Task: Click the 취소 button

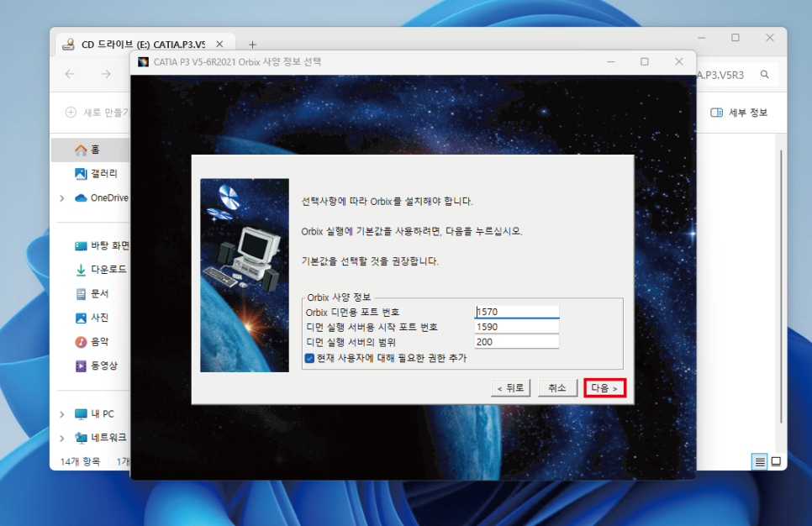Action: click(x=557, y=387)
